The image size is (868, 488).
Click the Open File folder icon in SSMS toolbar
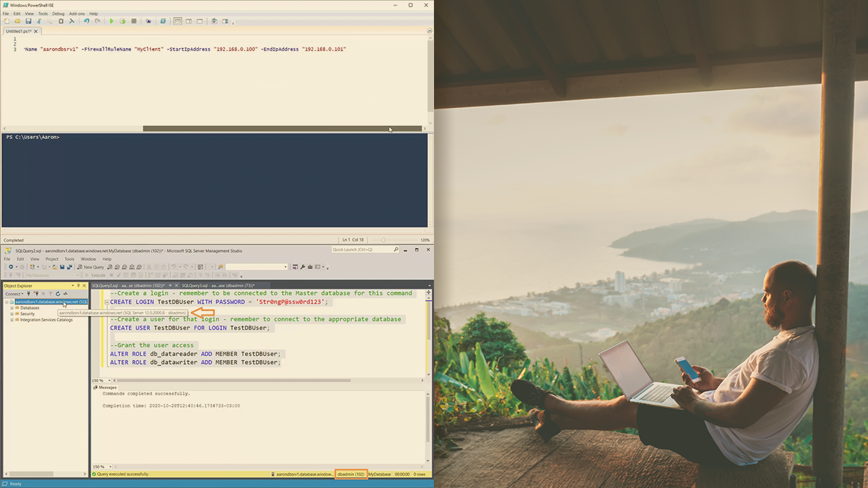pos(54,267)
